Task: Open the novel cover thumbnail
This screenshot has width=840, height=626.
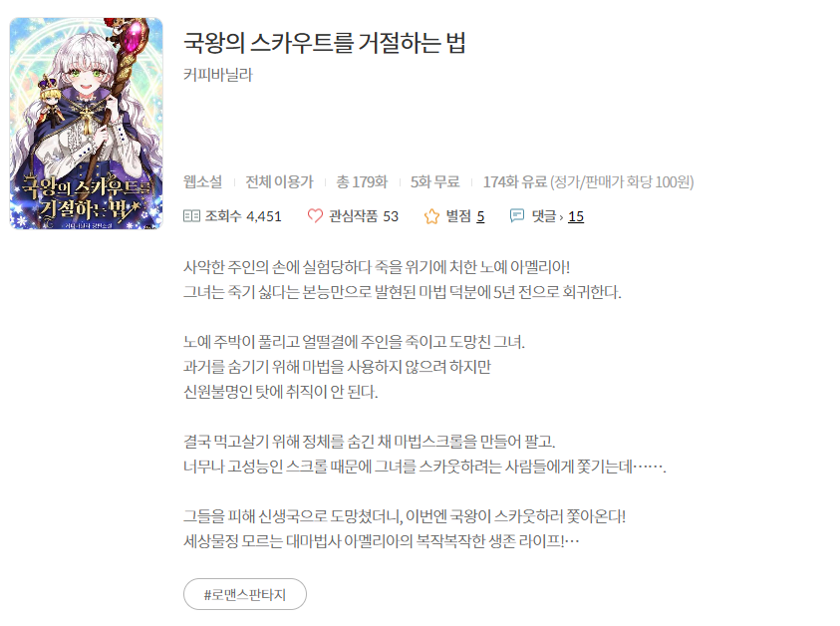Action: [x=87, y=124]
